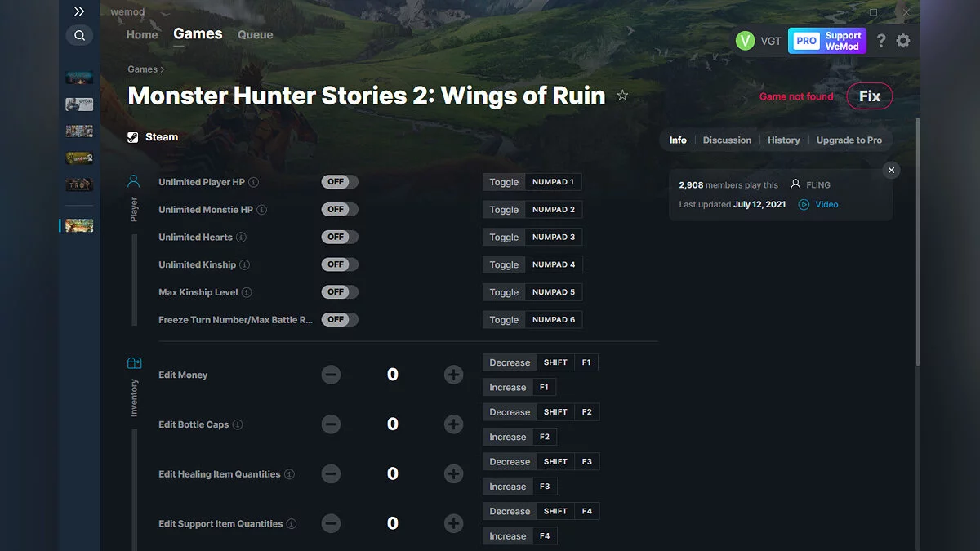The width and height of the screenshot is (980, 551).
Task: Turn on Unlimited Hearts
Action: tap(339, 237)
